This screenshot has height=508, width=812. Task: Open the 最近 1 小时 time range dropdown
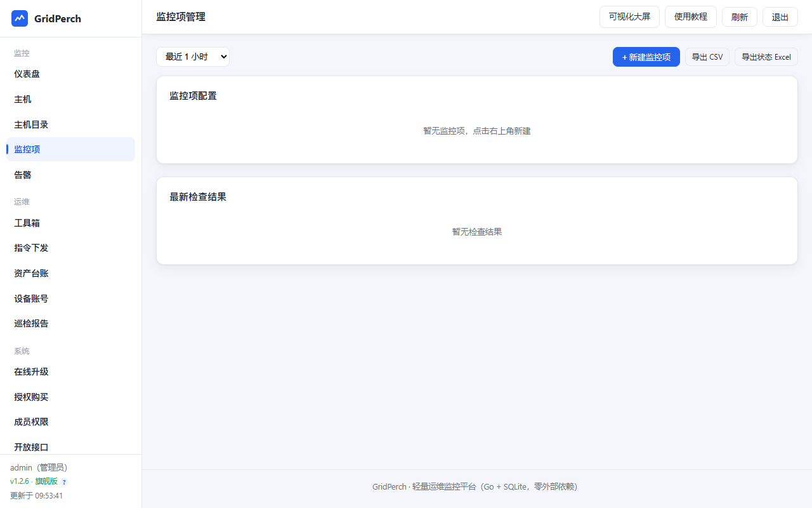[x=193, y=57]
